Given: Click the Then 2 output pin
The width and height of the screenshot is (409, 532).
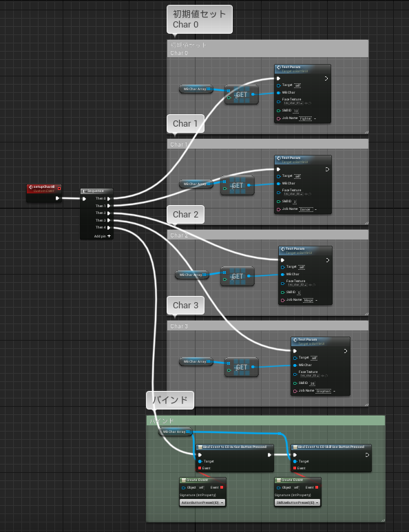Looking at the screenshot, I should 109,213.
